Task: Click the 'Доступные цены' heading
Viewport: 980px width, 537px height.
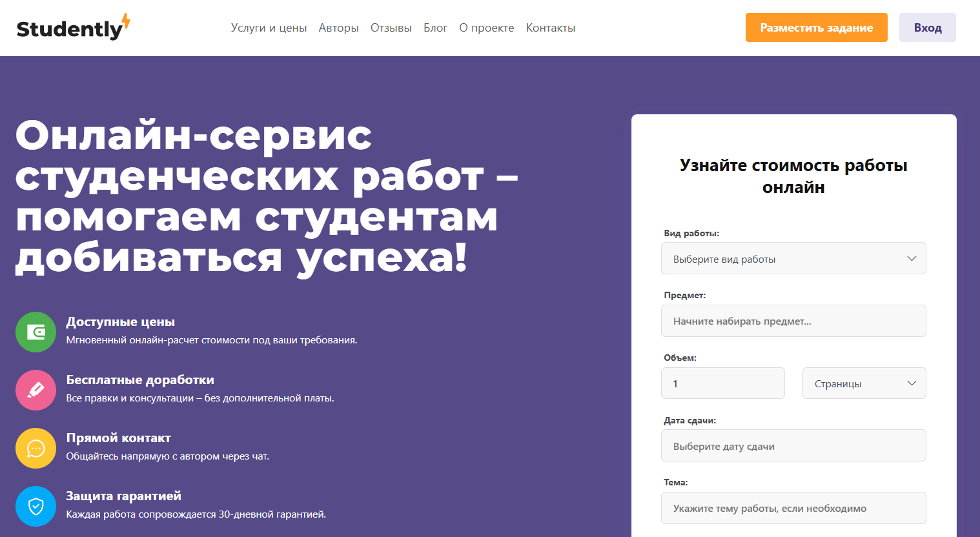Action: [x=121, y=322]
